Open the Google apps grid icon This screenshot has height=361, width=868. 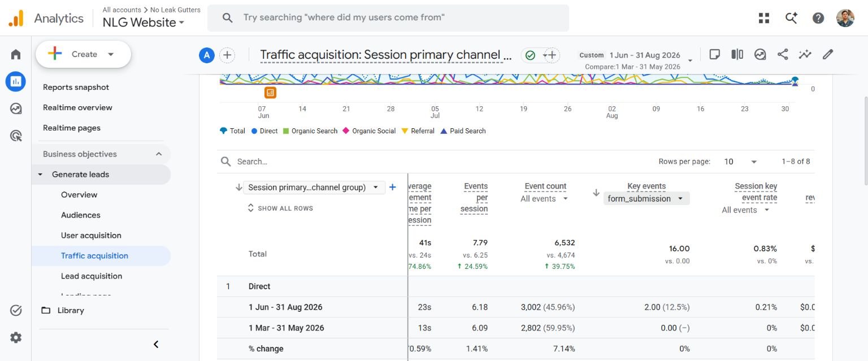tap(764, 18)
